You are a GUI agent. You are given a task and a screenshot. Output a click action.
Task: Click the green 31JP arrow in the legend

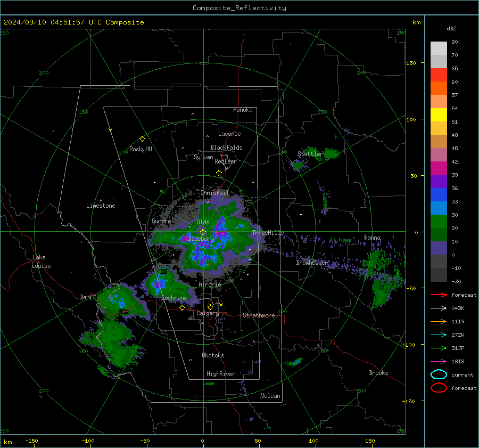tap(439, 348)
